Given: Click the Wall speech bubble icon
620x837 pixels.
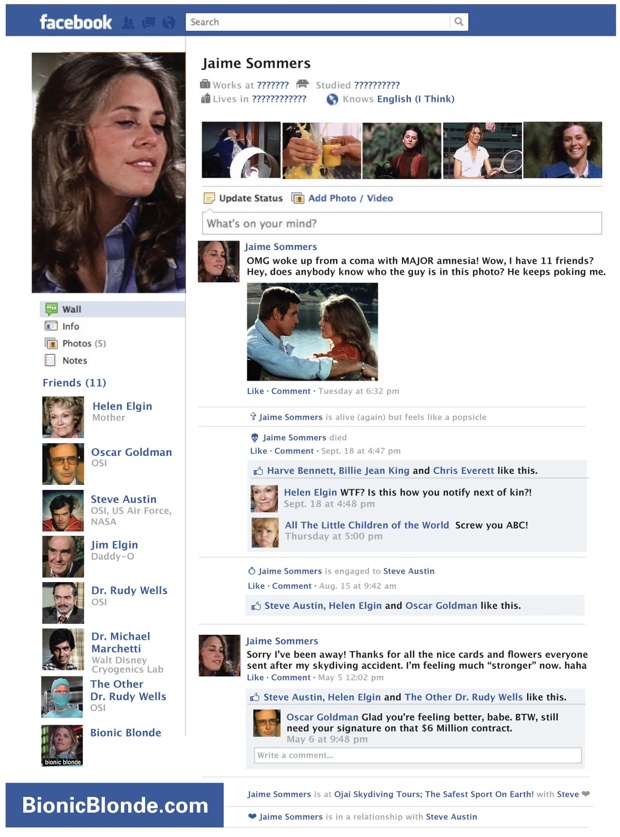Looking at the screenshot, I should pyautogui.click(x=51, y=309).
